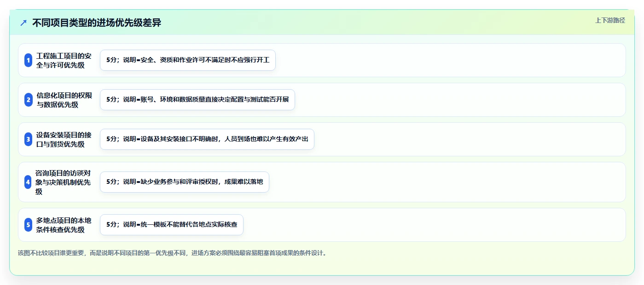Click the label 多地点项目的本地条件核查优先级
Image resolution: width=644 pixels, height=285 pixels.
click(64, 225)
